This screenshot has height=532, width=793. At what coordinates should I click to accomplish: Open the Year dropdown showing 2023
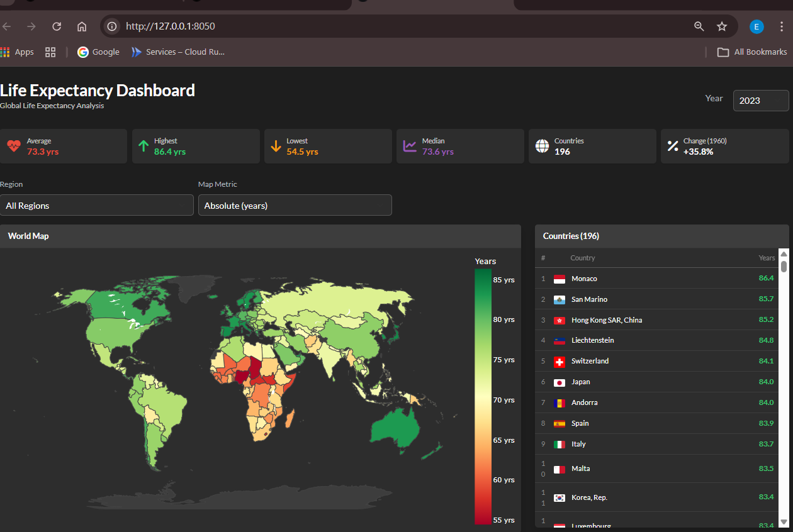coord(760,101)
